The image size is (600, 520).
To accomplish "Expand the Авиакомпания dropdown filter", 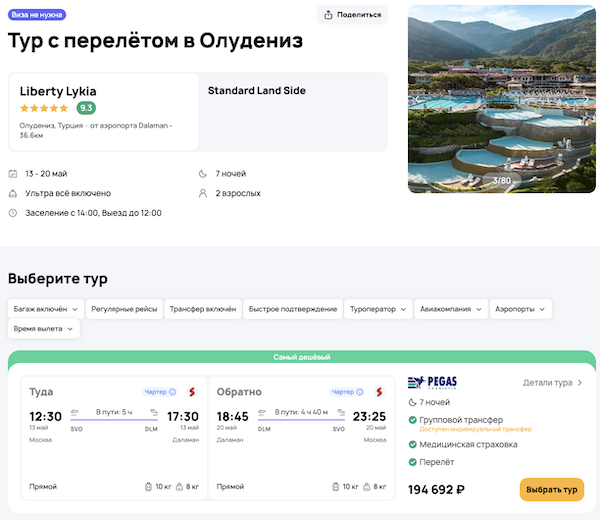I will [x=450, y=309].
